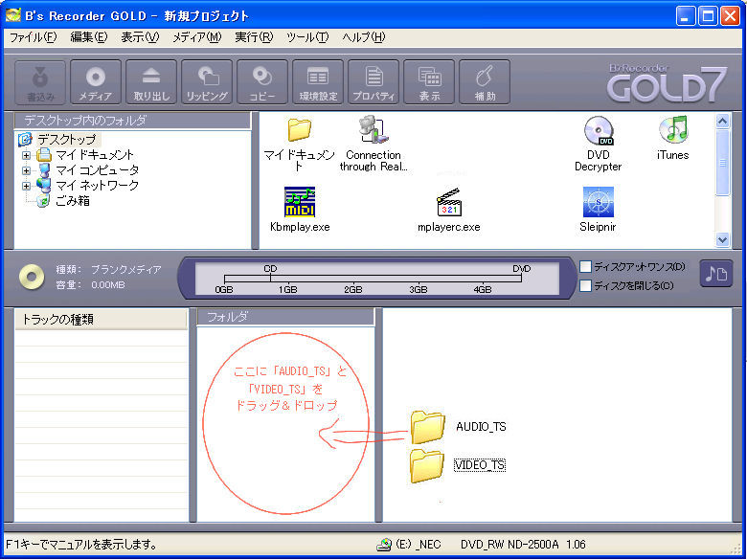Select the mplayerc.exe clapperboard icon
Viewport: 747px width, 560px height.
click(449, 202)
